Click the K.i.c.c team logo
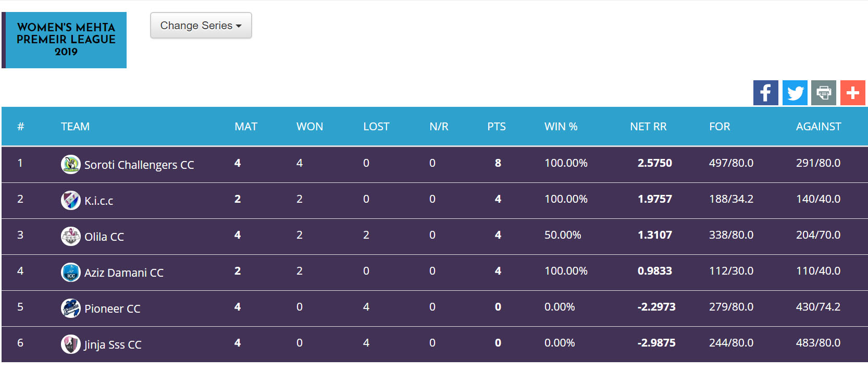 pyautogui.click(x=70, y=201)
